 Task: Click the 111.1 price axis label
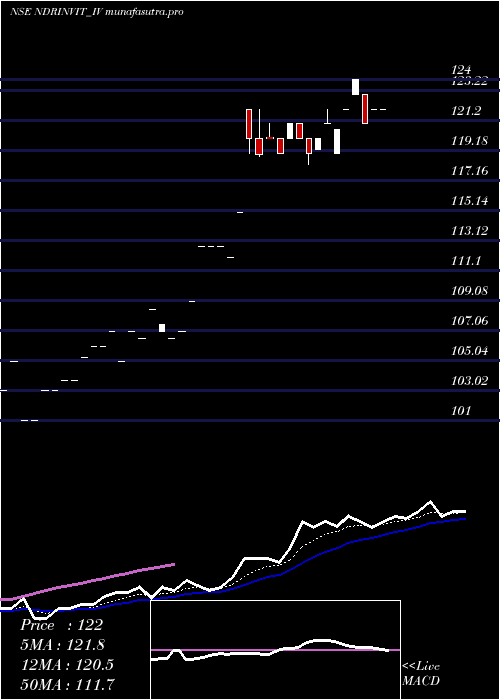click(466, 261)
